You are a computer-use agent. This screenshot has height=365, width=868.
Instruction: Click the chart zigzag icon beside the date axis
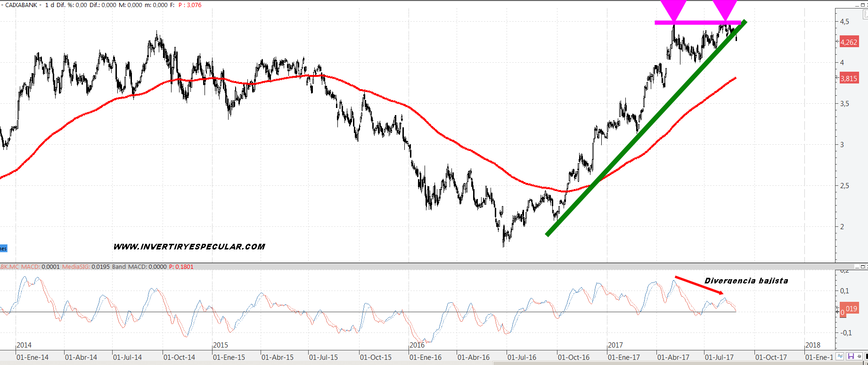(x=840, y=357)
